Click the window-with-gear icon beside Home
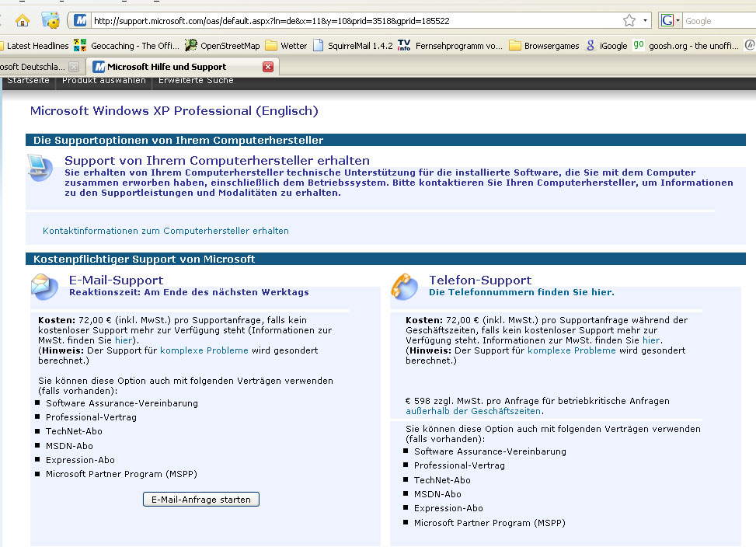Viewport: 756px width, 547px height. click(x=51, y=20)
